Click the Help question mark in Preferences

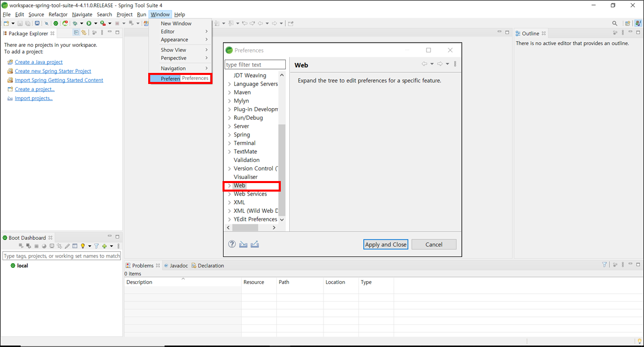tap(232, 244)
